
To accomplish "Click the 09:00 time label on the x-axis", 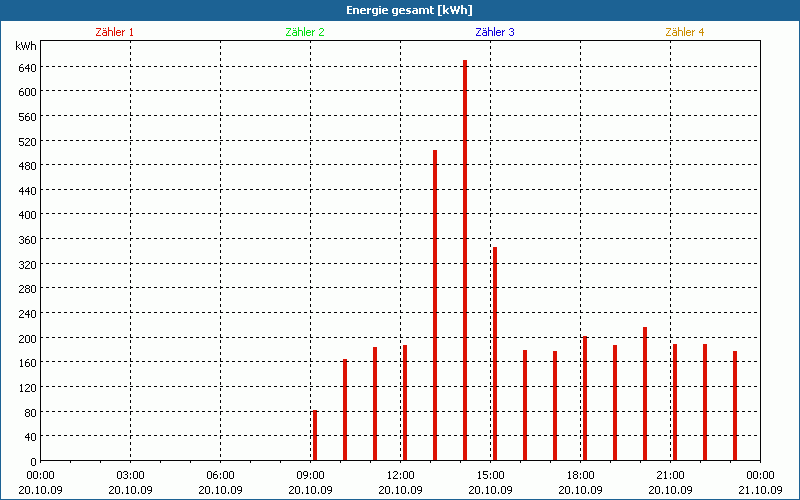I will tap(311, 476).
